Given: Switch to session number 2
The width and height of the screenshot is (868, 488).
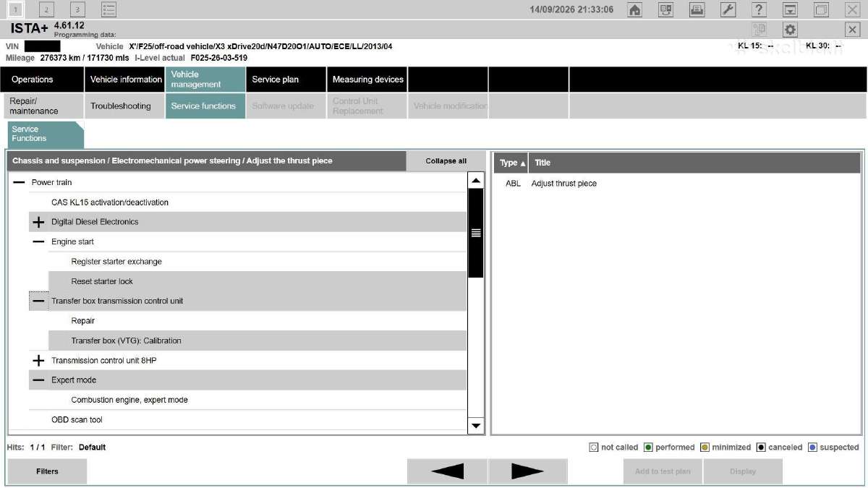Looking at the screenshot, I should click(x=46, y=9).
